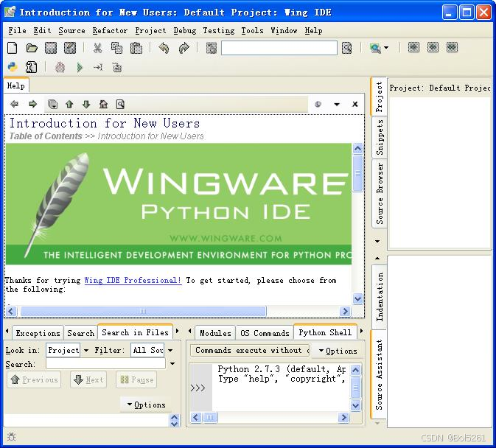The height and width of the screenshot is (448, 496).
Task: Open the Refactor menu
Action: pos(110,31)
